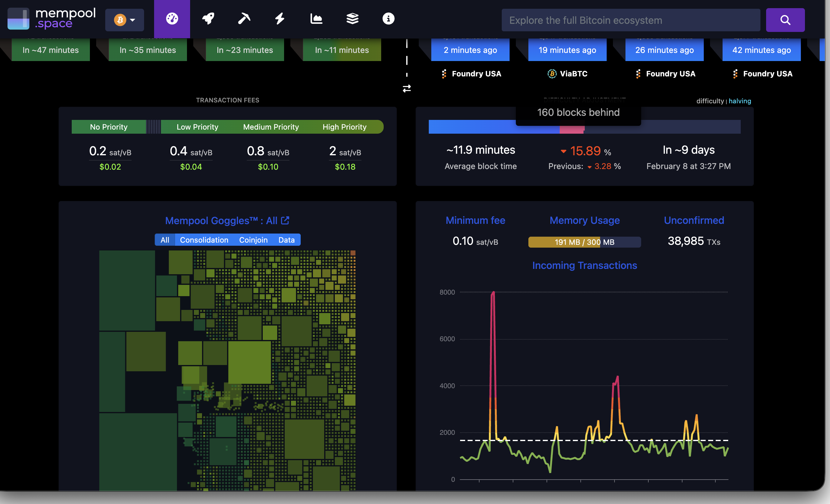Open the Incoming Transactions heading link
This screenshot has width=830, height=504.
(584, 265)
